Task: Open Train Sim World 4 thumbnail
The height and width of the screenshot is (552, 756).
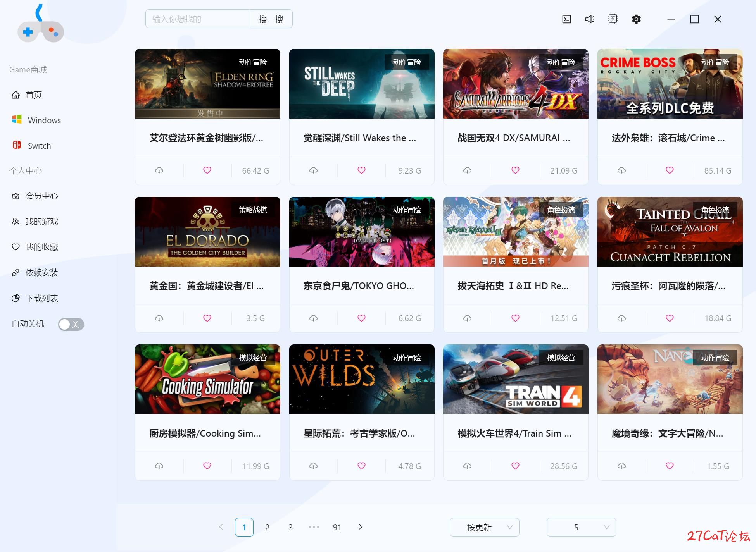Action: (x=516, y=379)
